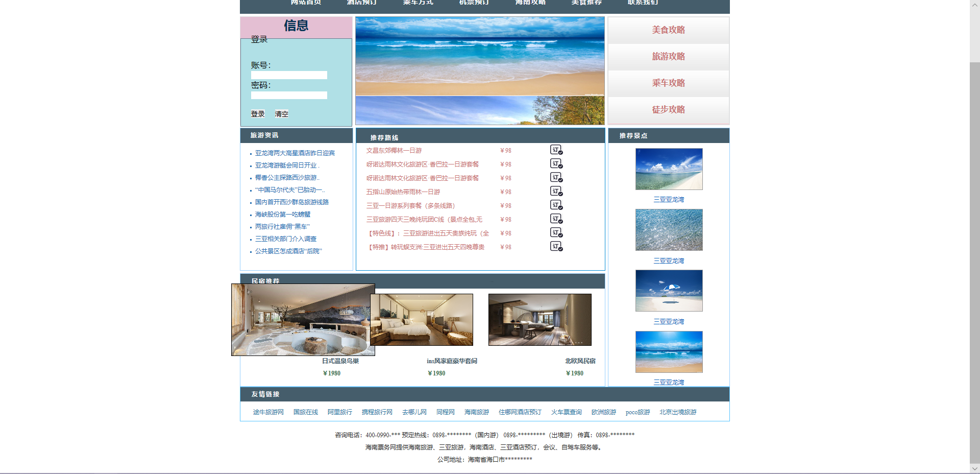Click the page scrollbar's down arrow
The width and height of the screenshot is (980, 474).
coord(974,468)
